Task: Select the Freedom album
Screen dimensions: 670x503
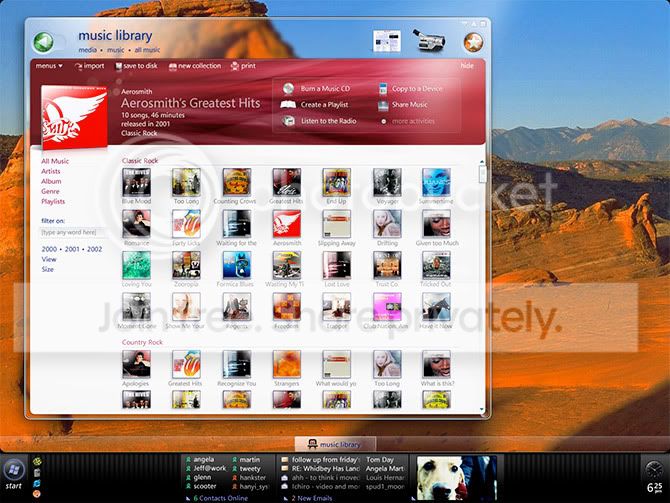Action: (x=287, y=311)
